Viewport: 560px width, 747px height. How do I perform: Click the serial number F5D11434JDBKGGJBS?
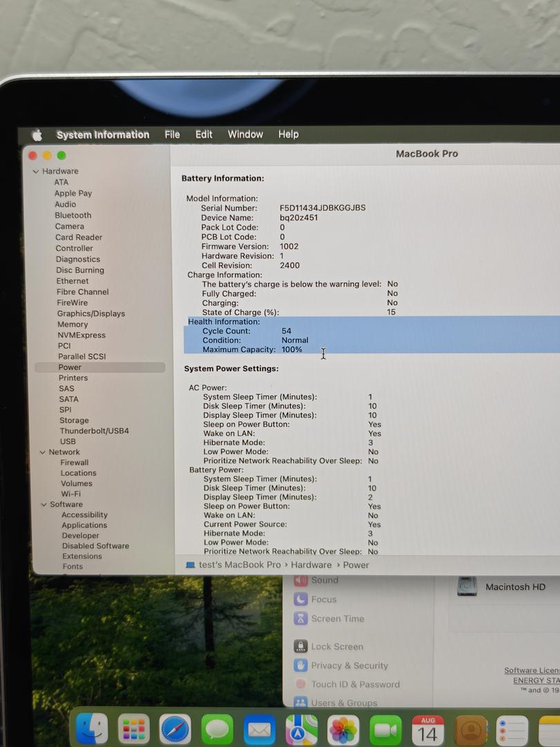[322, 207]
